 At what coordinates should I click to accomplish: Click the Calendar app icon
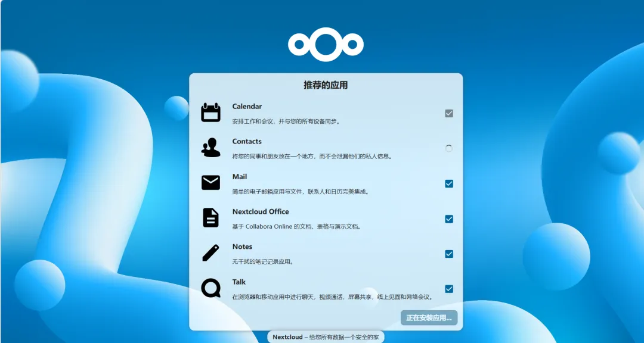pos(210,113)
